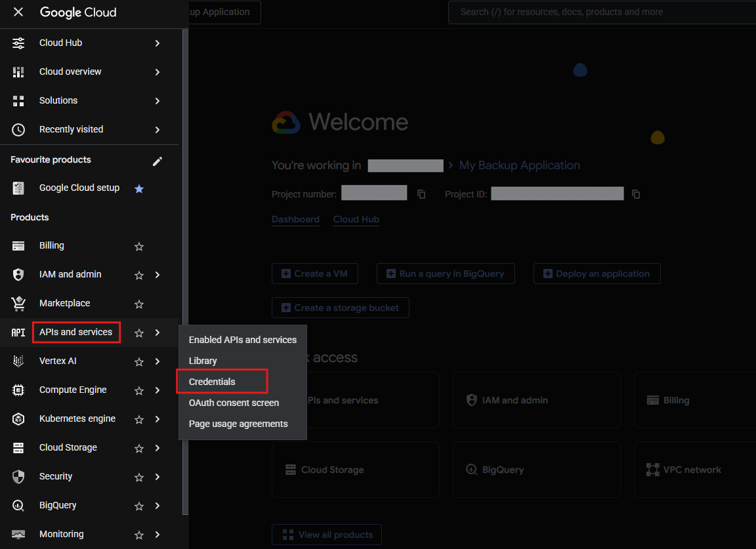Viewport: 756px width, 549px height.
Task: Expand the IAM and admin submenu arrow
Action: tap(157, 275)
